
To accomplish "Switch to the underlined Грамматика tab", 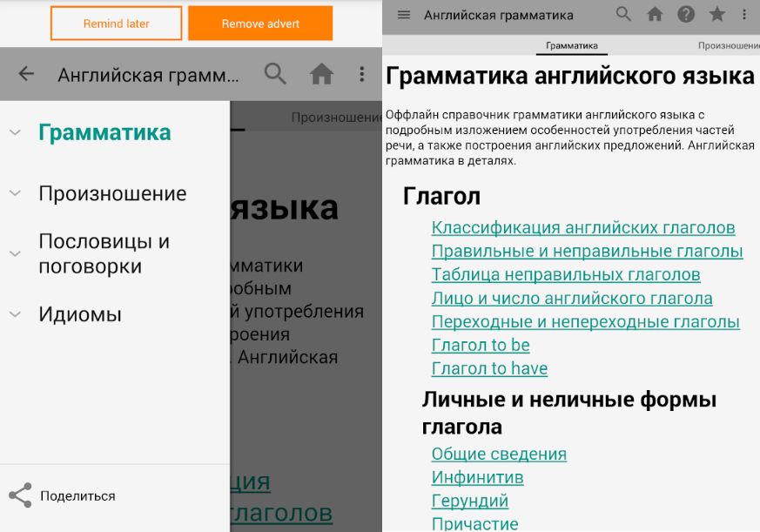I will tap(571, 44).
